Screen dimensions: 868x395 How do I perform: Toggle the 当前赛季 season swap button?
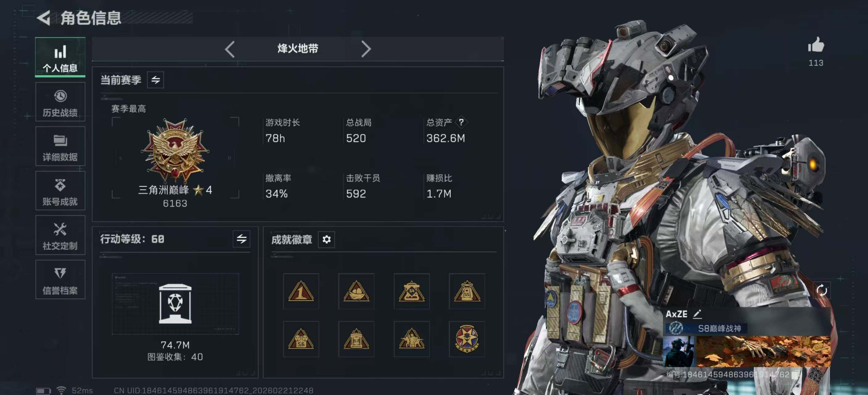(155, 80)
